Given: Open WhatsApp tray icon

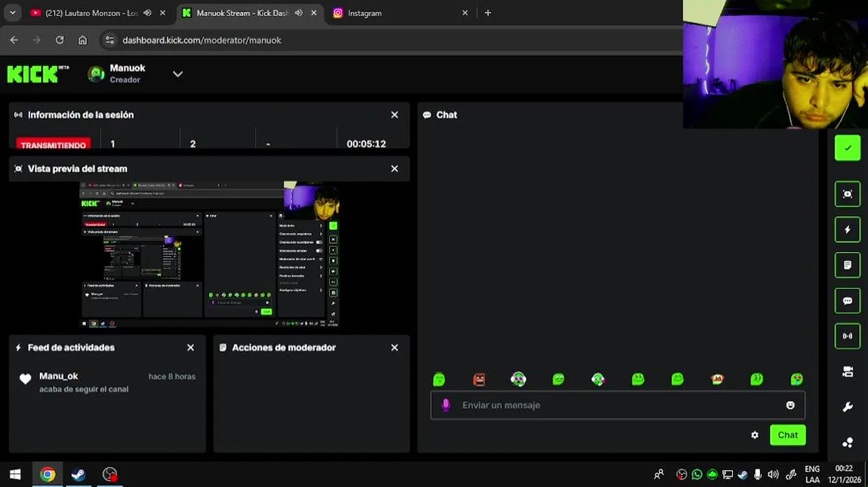Looking at the screenshot, I should coord(697,474).
